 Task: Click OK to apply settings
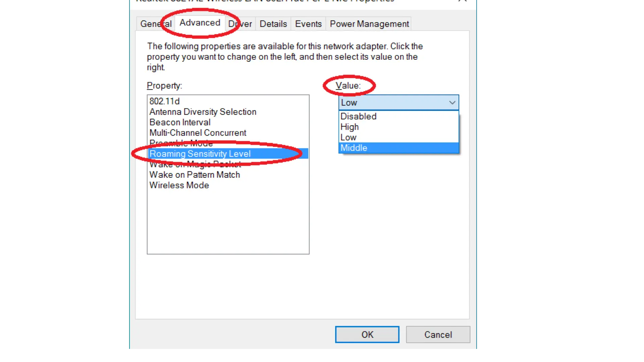(367, 335)
